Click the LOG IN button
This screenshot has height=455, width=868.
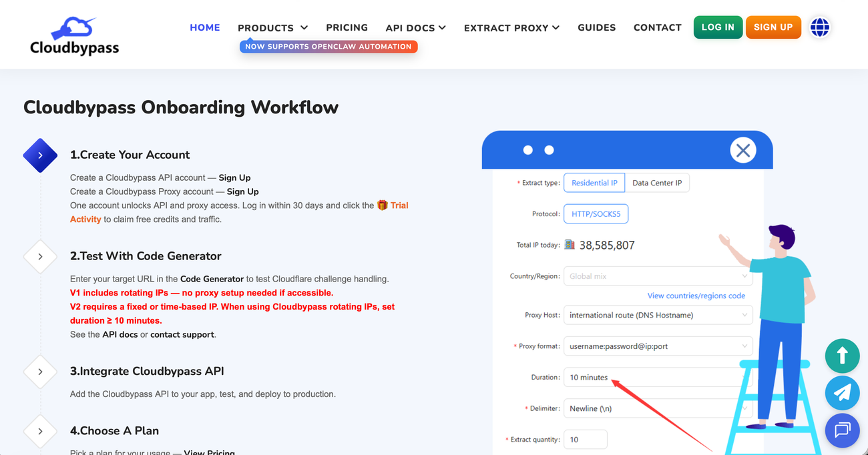718,27
